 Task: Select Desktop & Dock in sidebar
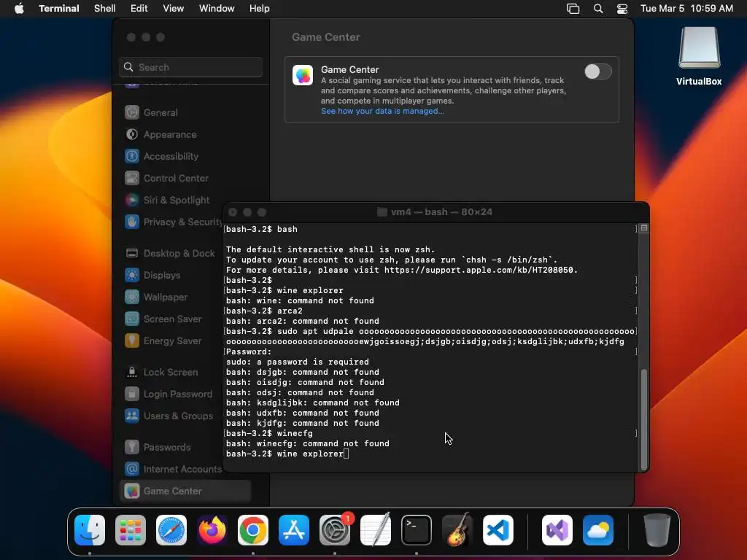[171, 253]
